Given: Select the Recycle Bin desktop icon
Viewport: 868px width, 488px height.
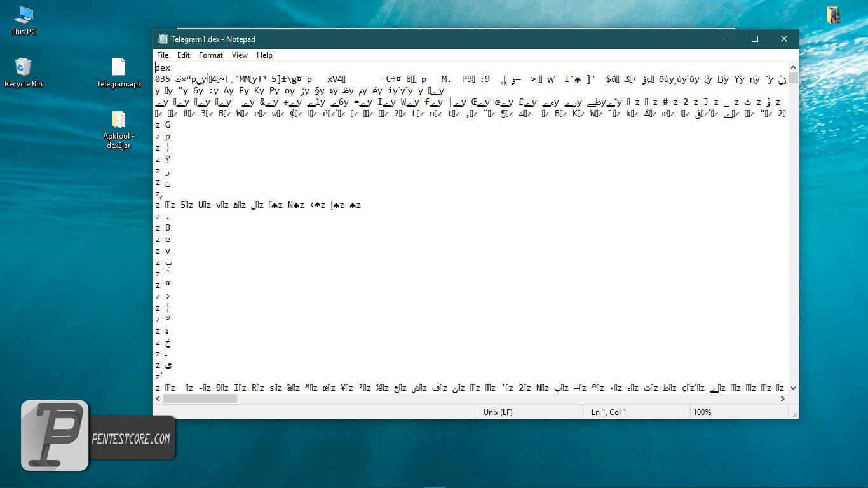Looking at the screenshot, I should pos(24,72).
